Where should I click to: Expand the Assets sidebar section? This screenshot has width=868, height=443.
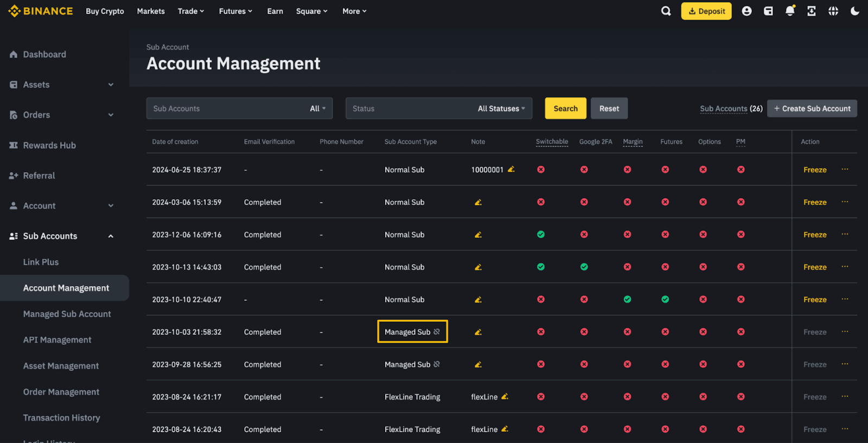[x=111, y=85]
